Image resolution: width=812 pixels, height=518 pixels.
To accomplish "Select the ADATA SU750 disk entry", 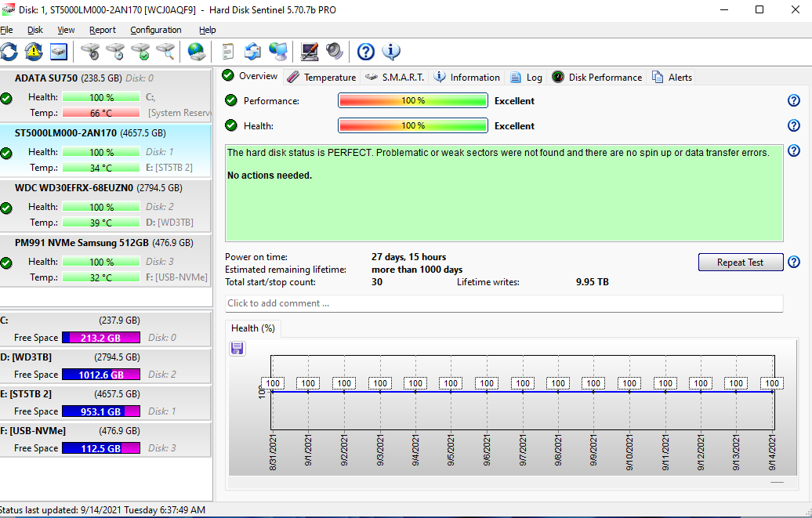I will 106,96.
